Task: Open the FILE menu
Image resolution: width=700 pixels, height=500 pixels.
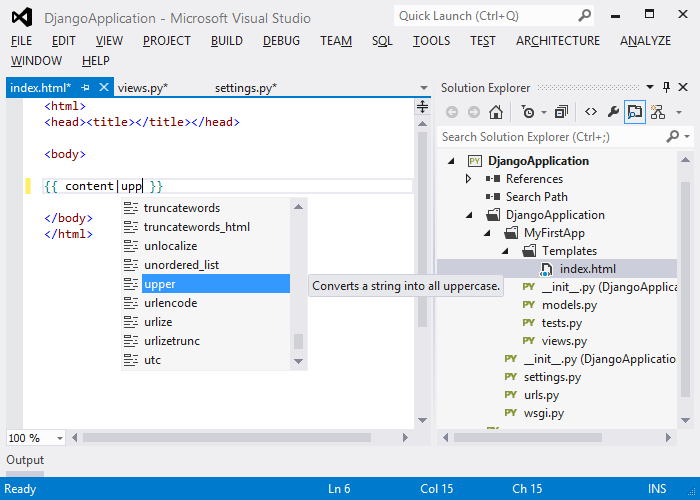Action: coord(21,41)
